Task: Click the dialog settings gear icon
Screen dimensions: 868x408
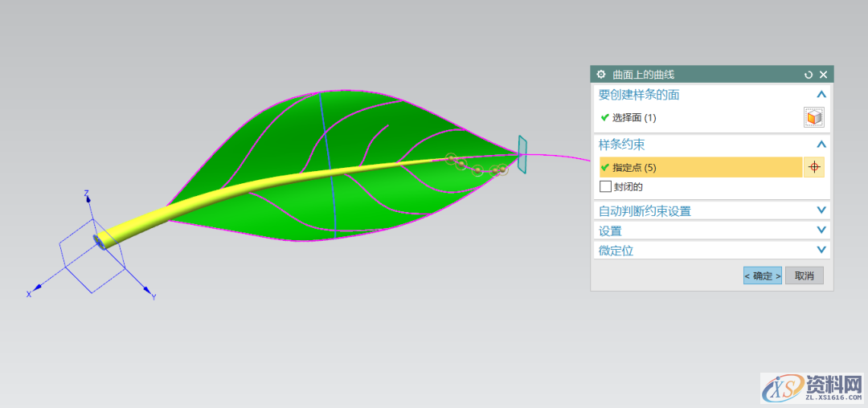Action: coord(600,75)
